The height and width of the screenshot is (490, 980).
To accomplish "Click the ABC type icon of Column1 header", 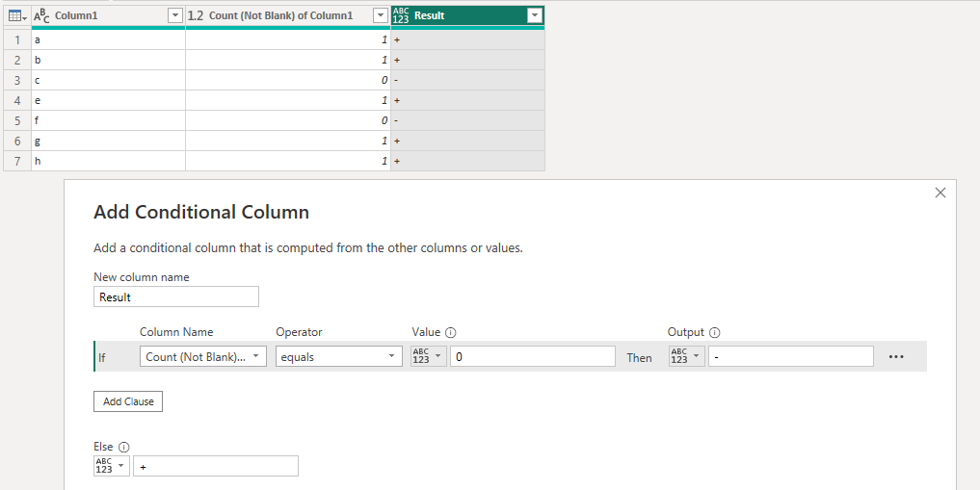I will pos(41,15).
